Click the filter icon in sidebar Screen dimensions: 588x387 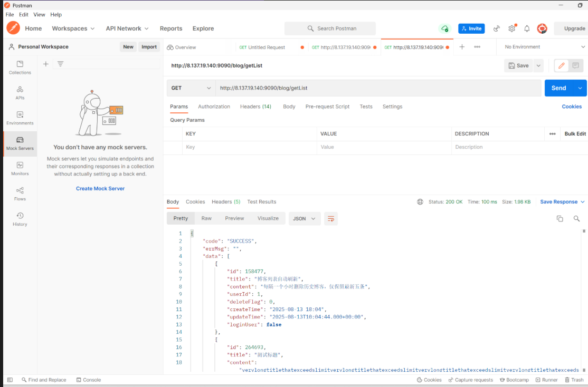[60, 64]
